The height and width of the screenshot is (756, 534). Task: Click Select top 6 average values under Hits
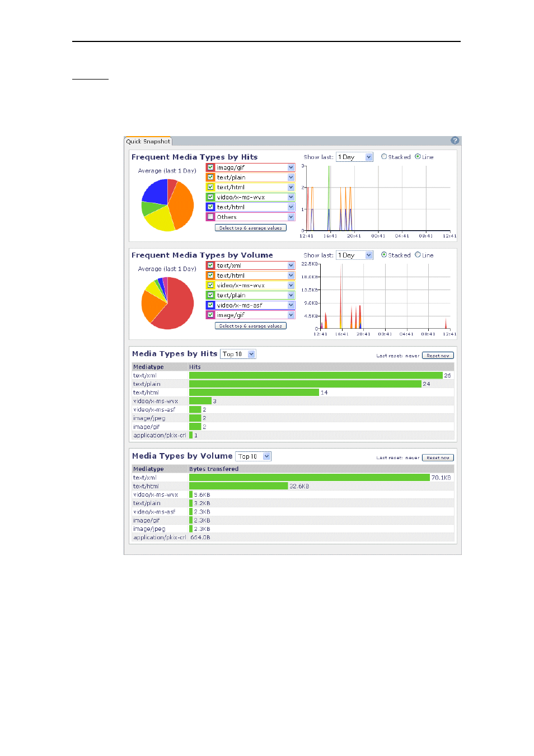[251, 228]
